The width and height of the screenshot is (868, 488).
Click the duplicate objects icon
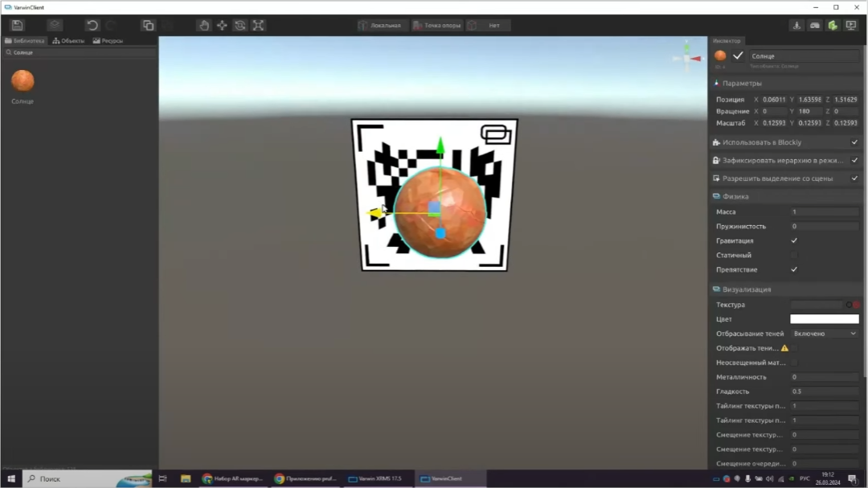click(x=148, y=26)
